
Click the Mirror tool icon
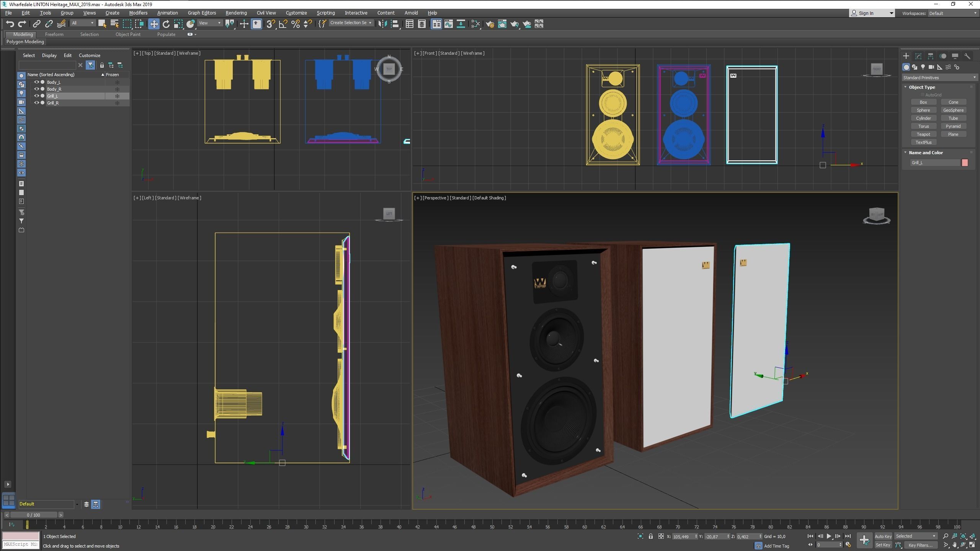coord(382,24)
